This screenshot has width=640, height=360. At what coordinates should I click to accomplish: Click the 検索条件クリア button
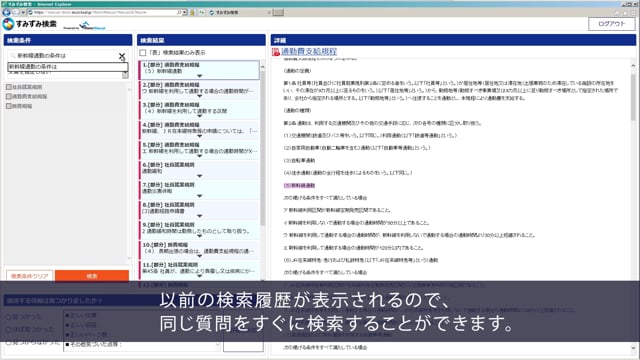(x=29, y=276)
